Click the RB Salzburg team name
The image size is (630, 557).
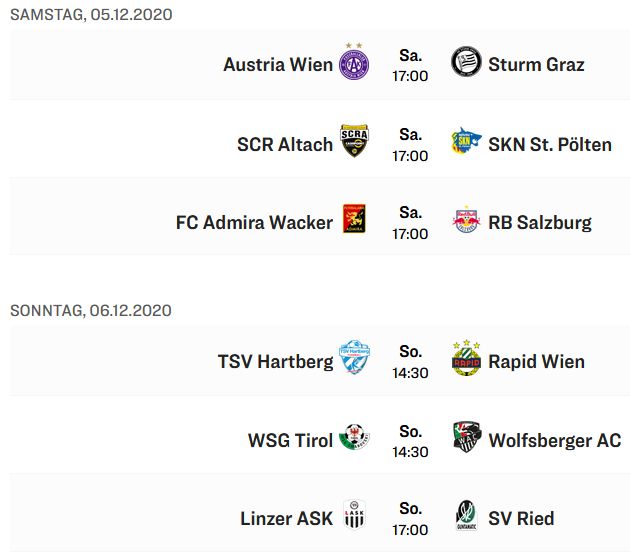[x=540, y=223]
